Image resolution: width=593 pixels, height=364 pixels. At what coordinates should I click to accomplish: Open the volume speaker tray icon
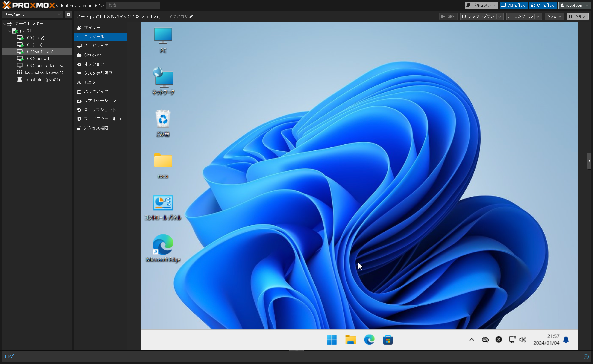pos(523,340)
